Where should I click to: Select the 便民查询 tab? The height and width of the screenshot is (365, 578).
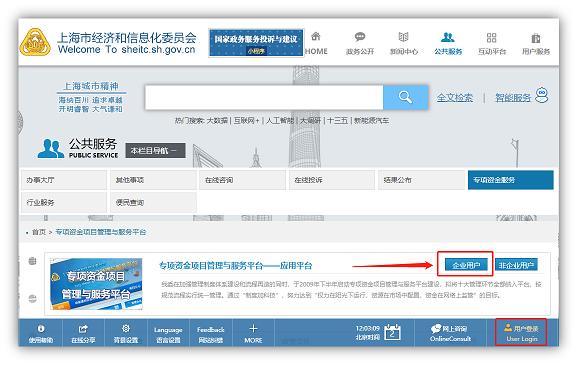pos(153,202)
